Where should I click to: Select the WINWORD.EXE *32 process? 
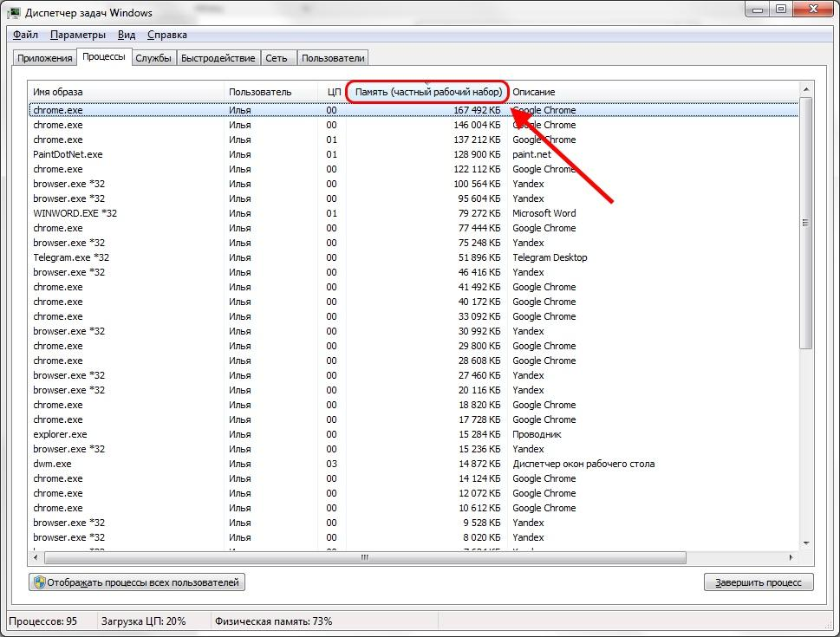point(413,213)
